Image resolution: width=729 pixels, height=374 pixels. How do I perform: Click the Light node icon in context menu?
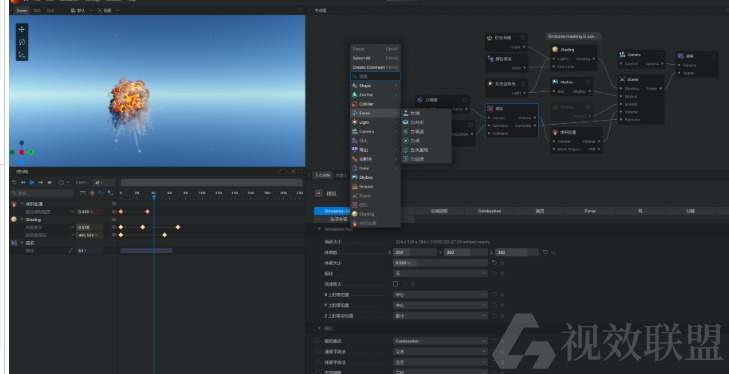coord(355,122)
